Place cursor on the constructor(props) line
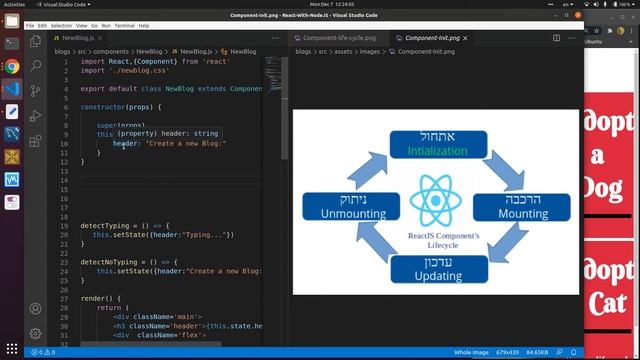Screen dimensions: 640x360 pos(121,107)
